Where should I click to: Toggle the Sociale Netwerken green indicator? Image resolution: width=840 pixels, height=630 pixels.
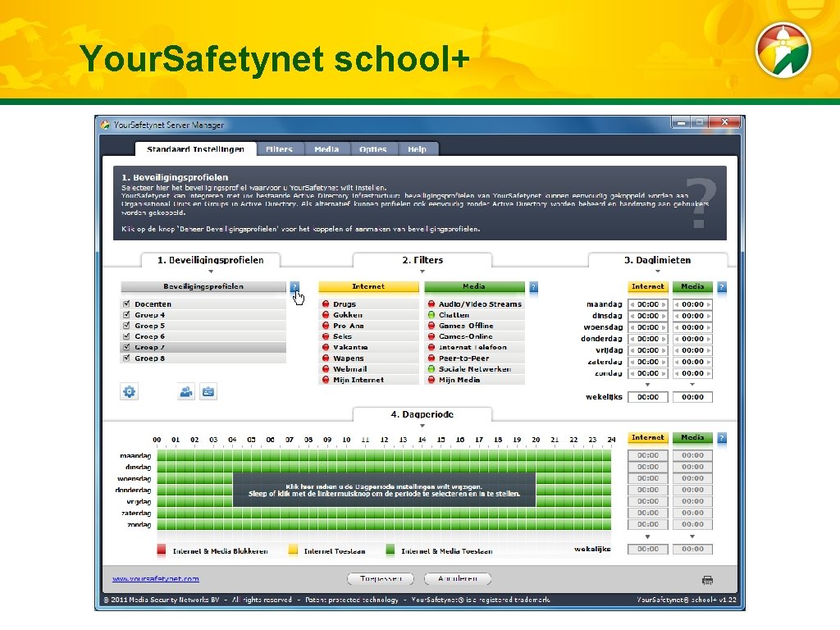point(431,369)
